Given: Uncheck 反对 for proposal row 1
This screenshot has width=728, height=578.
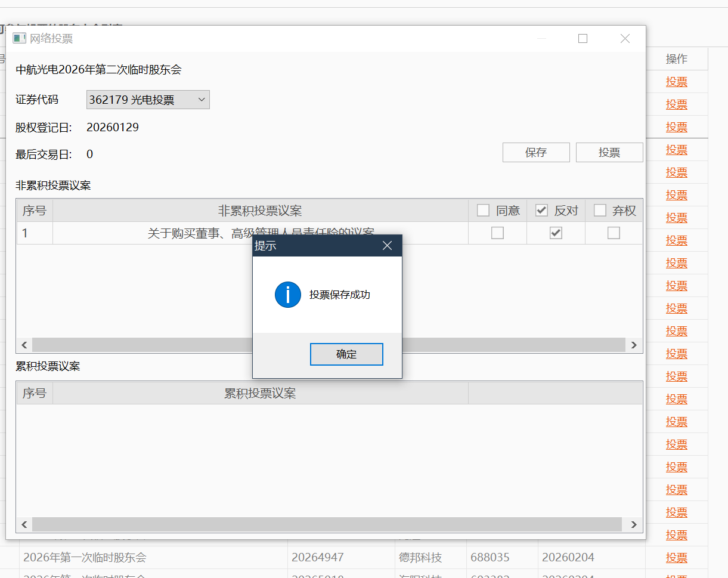Looking at the screenshot, I should click(x=556, y=233).
